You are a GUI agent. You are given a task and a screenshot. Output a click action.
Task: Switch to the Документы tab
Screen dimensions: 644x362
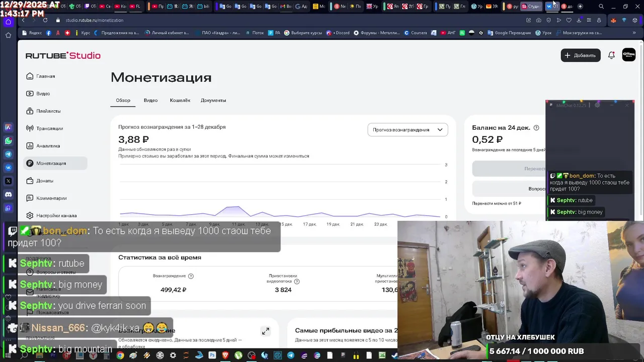point(213,101)
